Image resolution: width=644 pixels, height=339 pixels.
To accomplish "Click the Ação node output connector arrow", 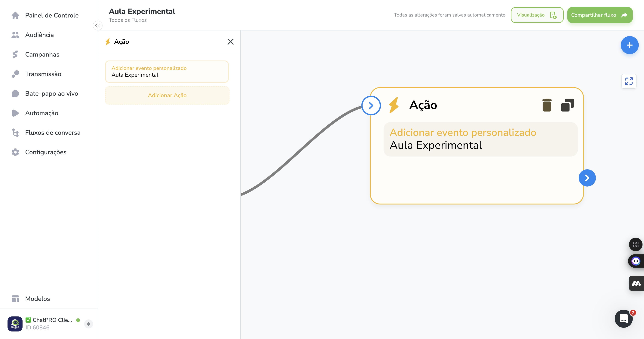I will [x=587, y=178].
